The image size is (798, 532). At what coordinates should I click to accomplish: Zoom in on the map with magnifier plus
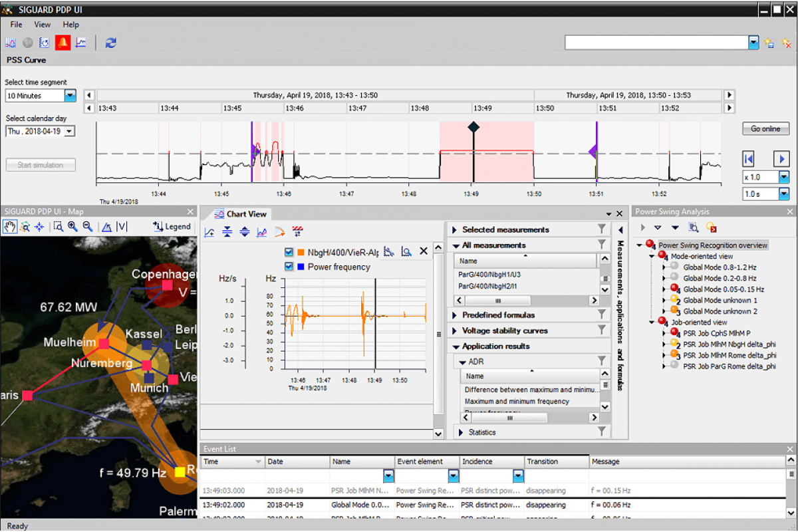pyautogui.click(x=72, y=227)
